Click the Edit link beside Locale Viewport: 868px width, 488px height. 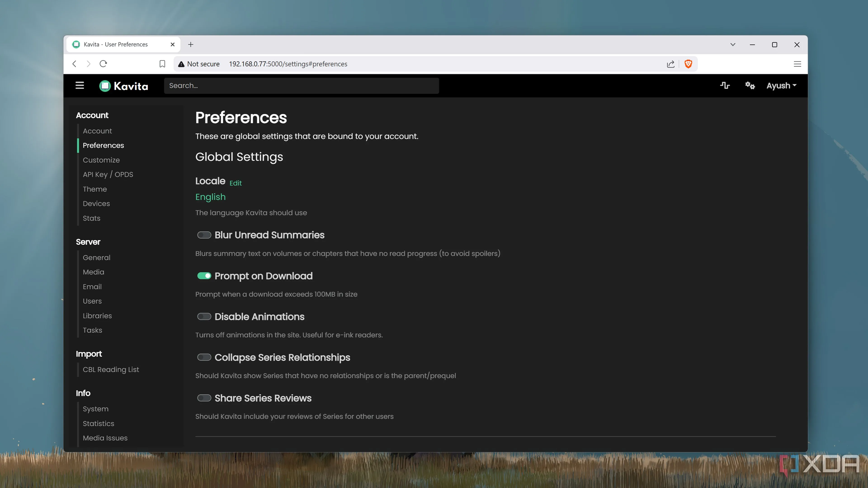point(236,183)
